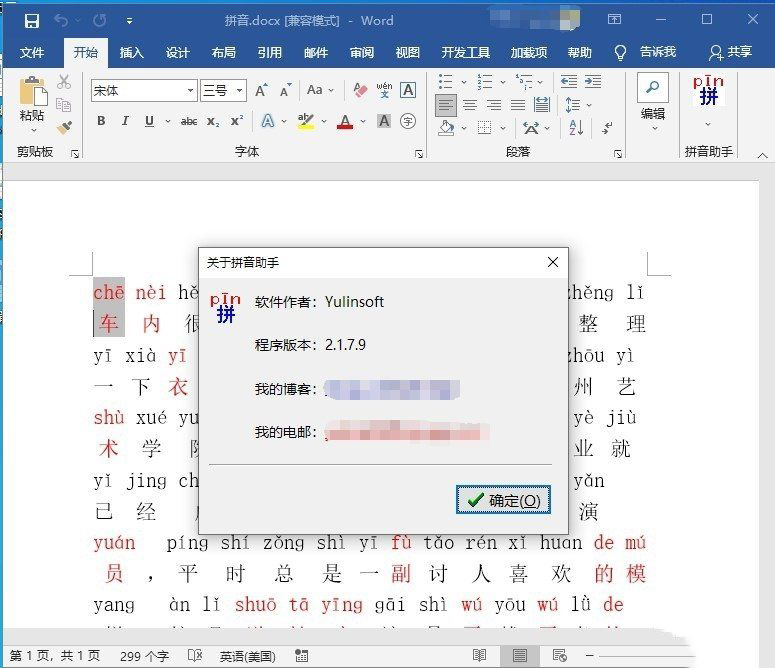The height and width of the screenshot is (668, 775).
Task: Click the bullet list icon
Action: tap(446, 82)
